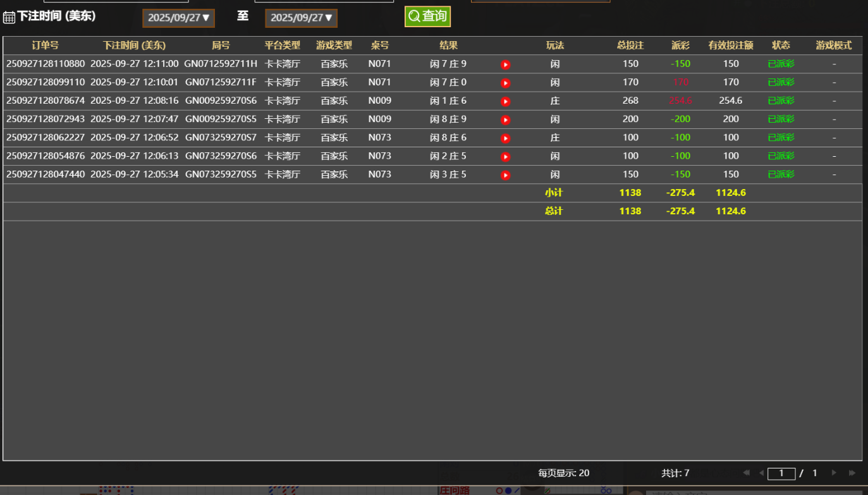Click the page number input box
This screenshot has width=868, height=495.
click(x=781, y=474)
